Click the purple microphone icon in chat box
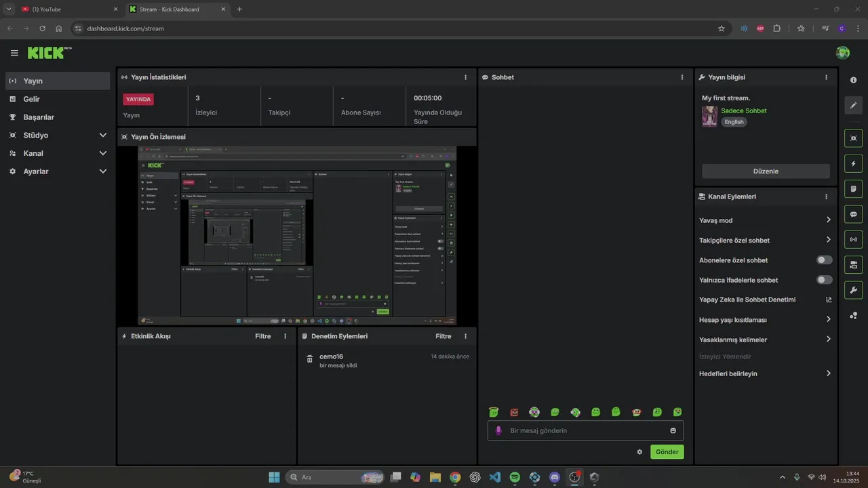This screenshot has width=868, height=488. pos(498,430)
